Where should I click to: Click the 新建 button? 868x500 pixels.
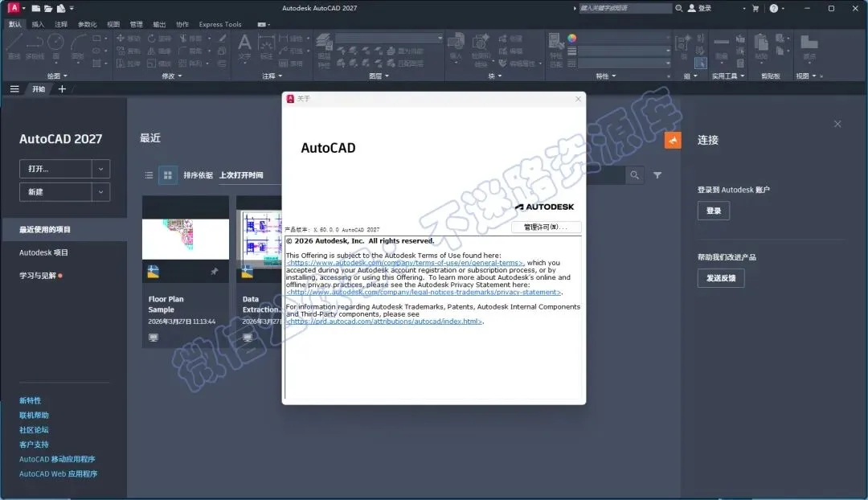[55, 192]
